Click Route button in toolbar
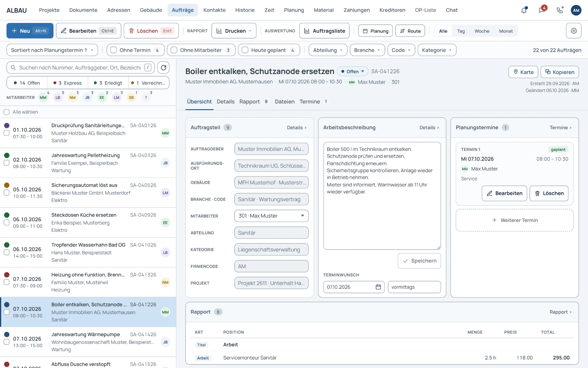The image size is (588, 368). pyautogui.click(x=410, y=31)
